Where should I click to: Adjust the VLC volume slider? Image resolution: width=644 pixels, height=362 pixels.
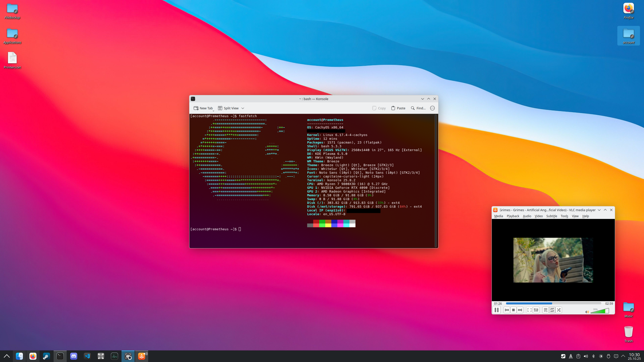click(600, 311)
